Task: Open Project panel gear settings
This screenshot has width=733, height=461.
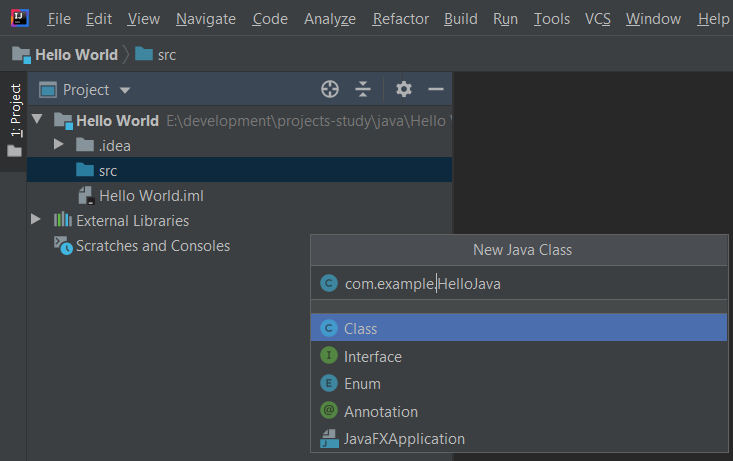Action: point(403,89)
